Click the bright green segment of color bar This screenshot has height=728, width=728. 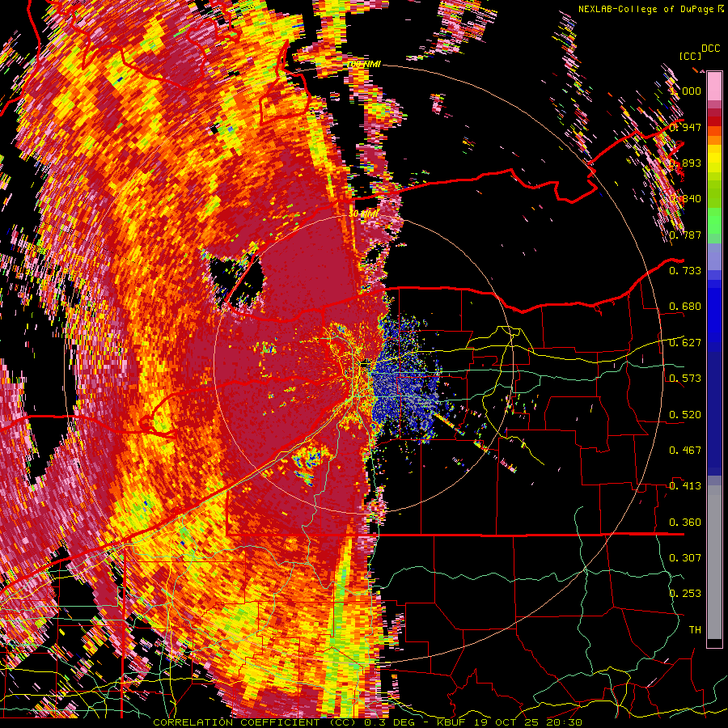[714, 221]
